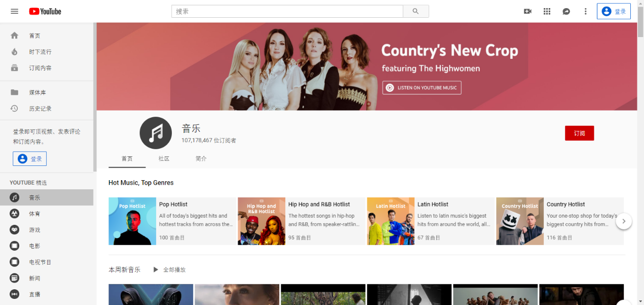
Task: Switch to the 简介 about tab
Action: click(201, 158)
